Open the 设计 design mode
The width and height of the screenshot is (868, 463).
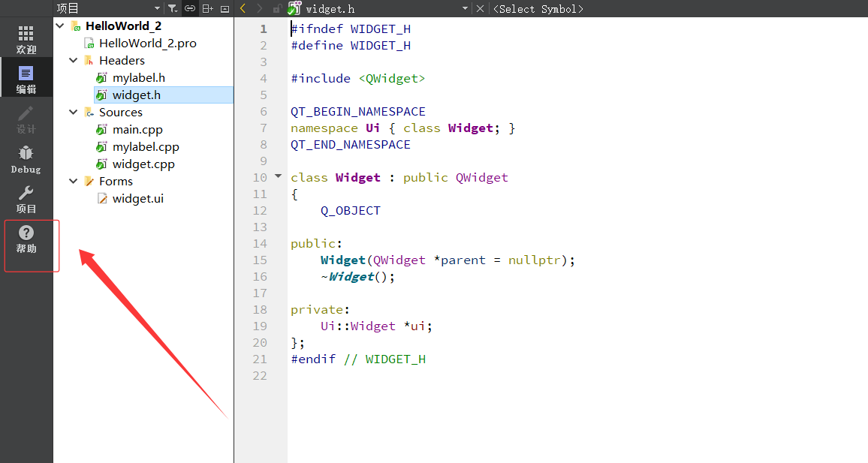click(26, 119)
